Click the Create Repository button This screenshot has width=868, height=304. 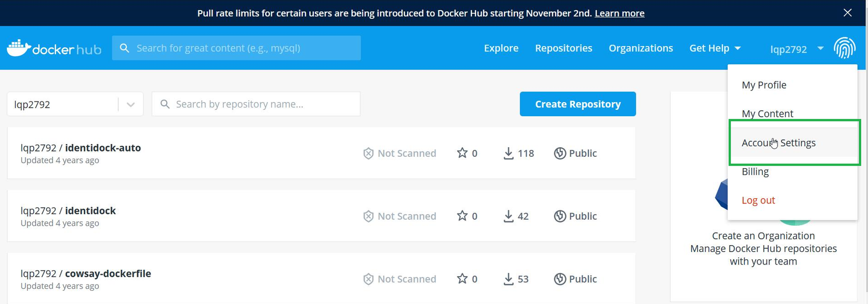(x=578, y=104)
